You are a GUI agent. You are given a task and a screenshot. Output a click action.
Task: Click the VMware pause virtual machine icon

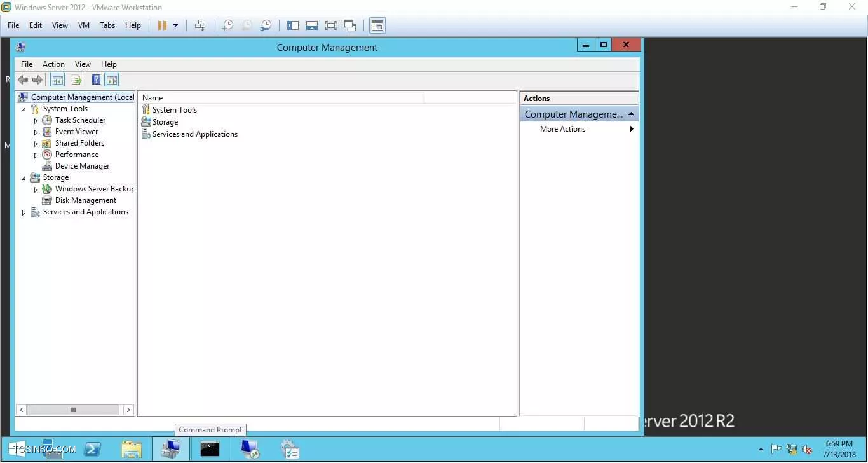(162, 25)
